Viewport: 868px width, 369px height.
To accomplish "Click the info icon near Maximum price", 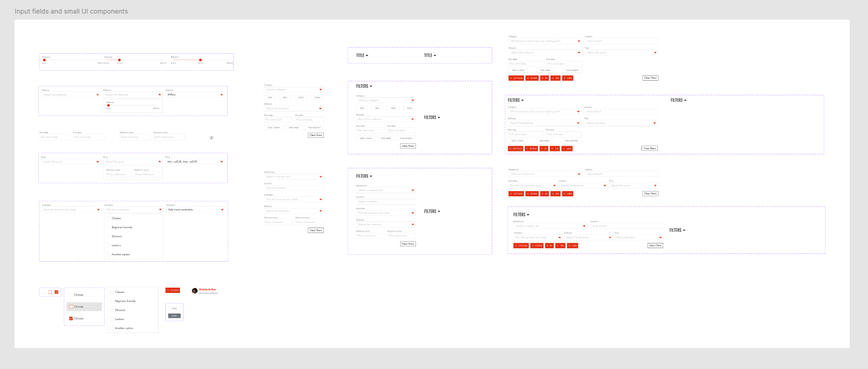I will pos(212,137).
